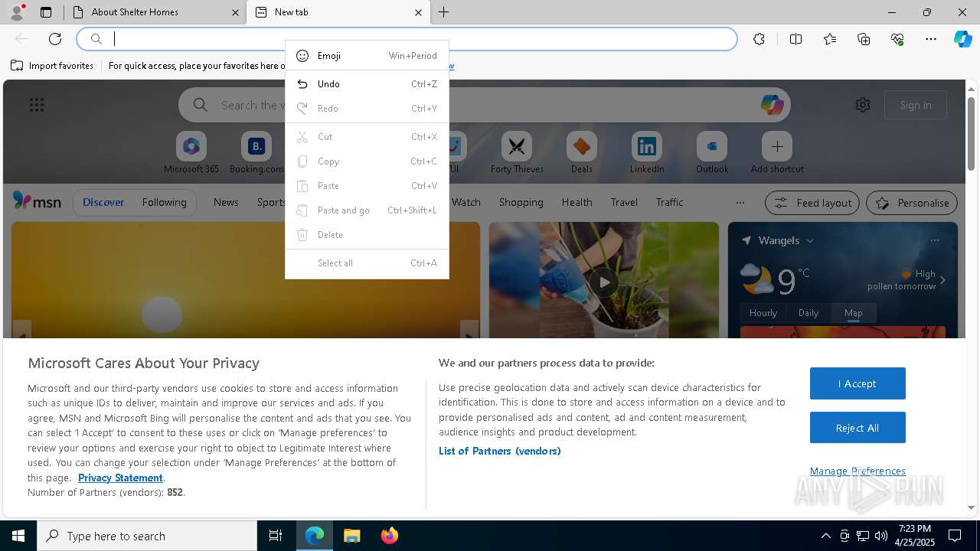Open the News category
The height and width of the screenshot is (551, 980).
[226, 202]
